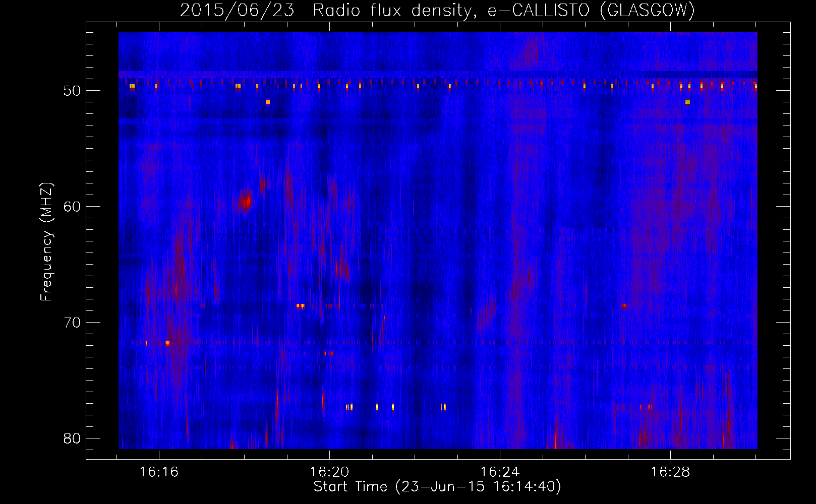Click the plot title '2015/06/23 Radio flux density, e-CALLISTO (GLASGOW)'

pyautogui.click(x=437, y=11)
